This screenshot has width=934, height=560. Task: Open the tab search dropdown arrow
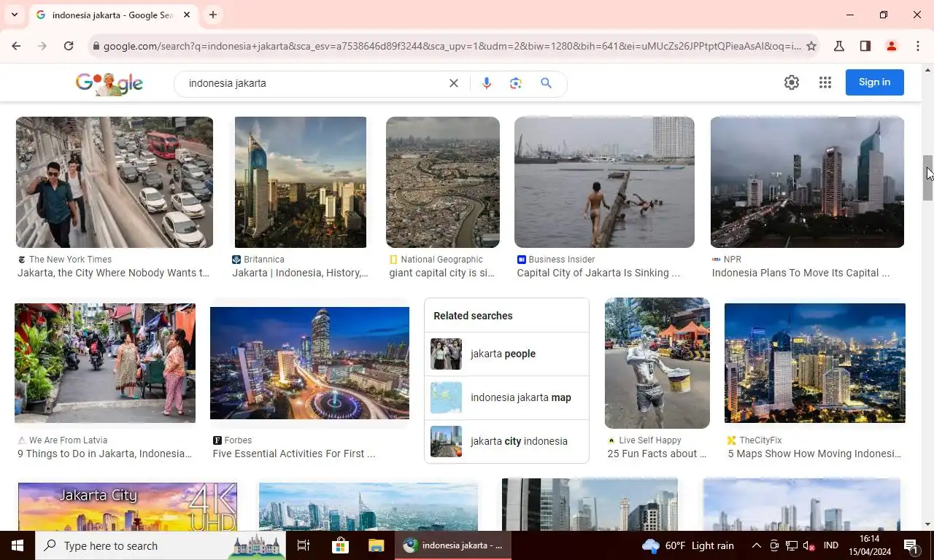14,15
